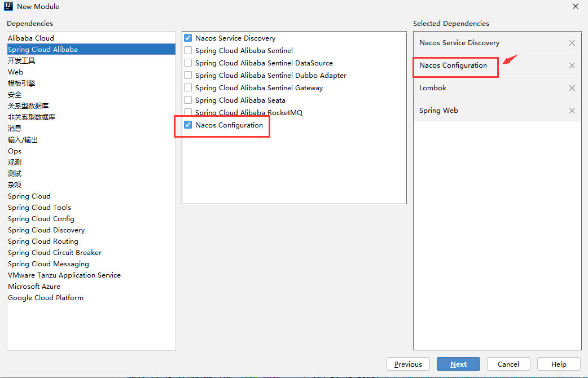
Task: Select the Spring Cloud category
Action: (91, 196)
